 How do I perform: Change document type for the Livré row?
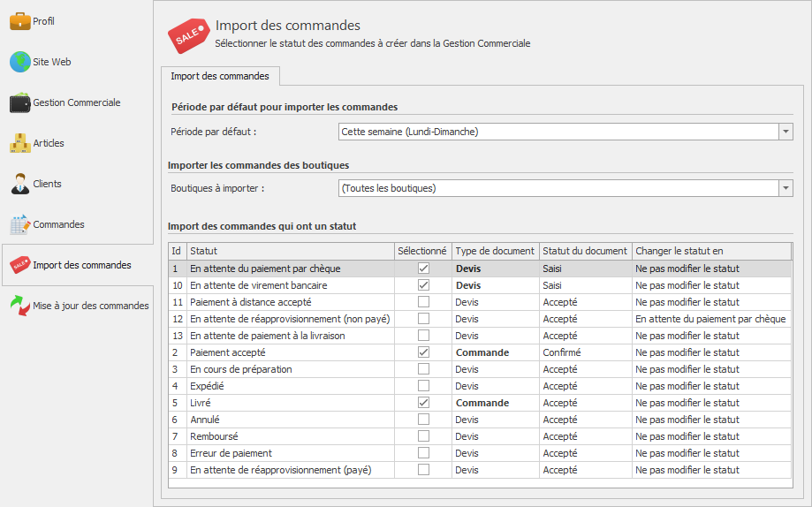(495, 403)
